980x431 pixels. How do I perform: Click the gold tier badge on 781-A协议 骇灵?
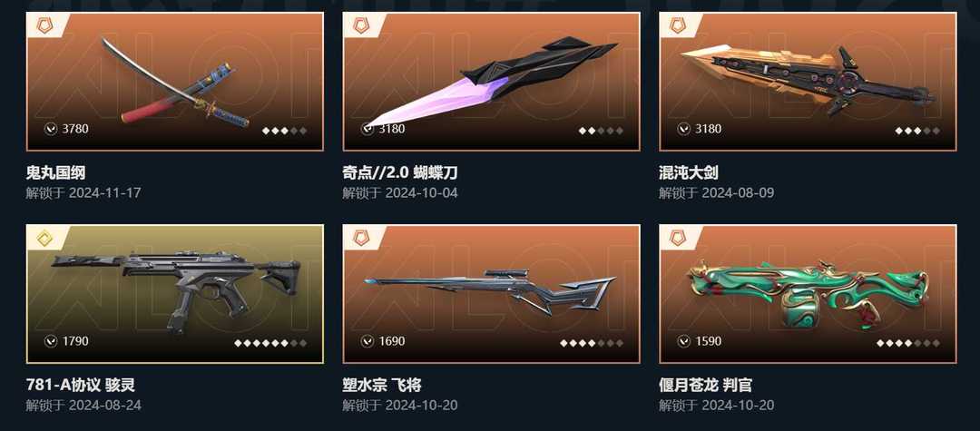coord(44,238)
